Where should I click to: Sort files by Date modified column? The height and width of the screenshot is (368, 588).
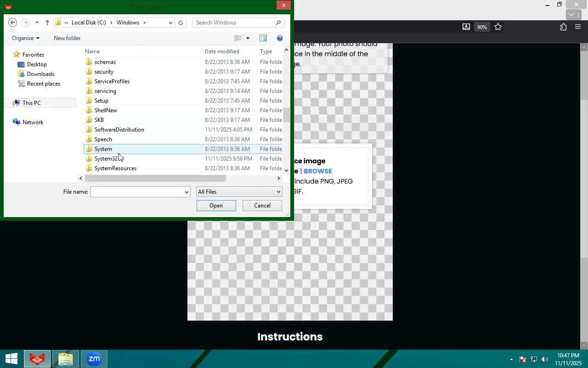222,52
